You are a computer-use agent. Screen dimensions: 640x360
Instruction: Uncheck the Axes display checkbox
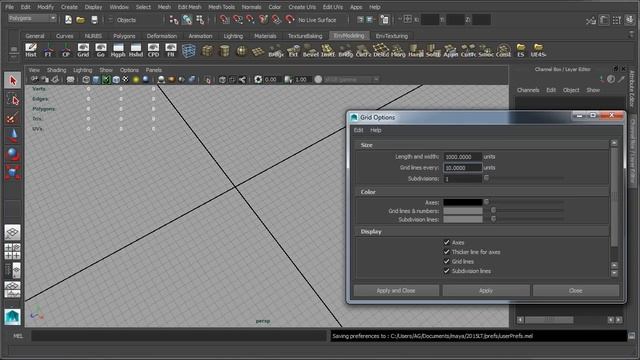(x=447, y=242)
